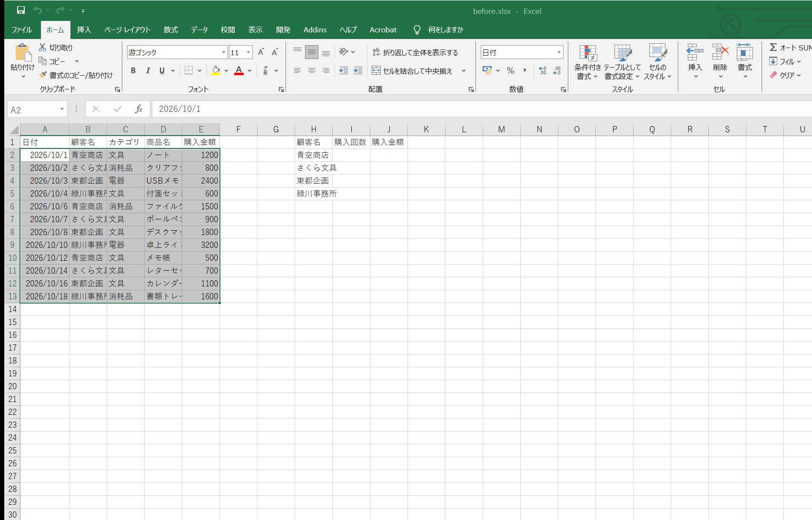Toggle Italic formatting
The height and width of the screenshot is (520, 812).
click(x=148, y=70)
